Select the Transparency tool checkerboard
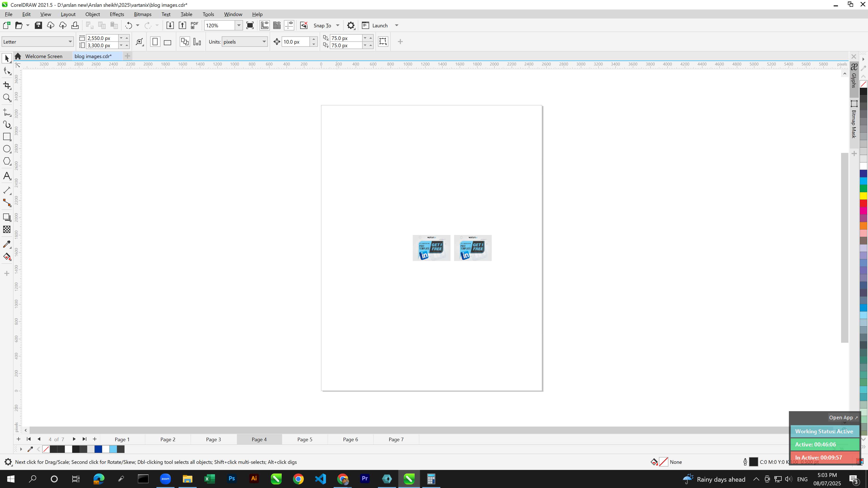The width and height of the screenshot is (868, 488). point(7,229)
